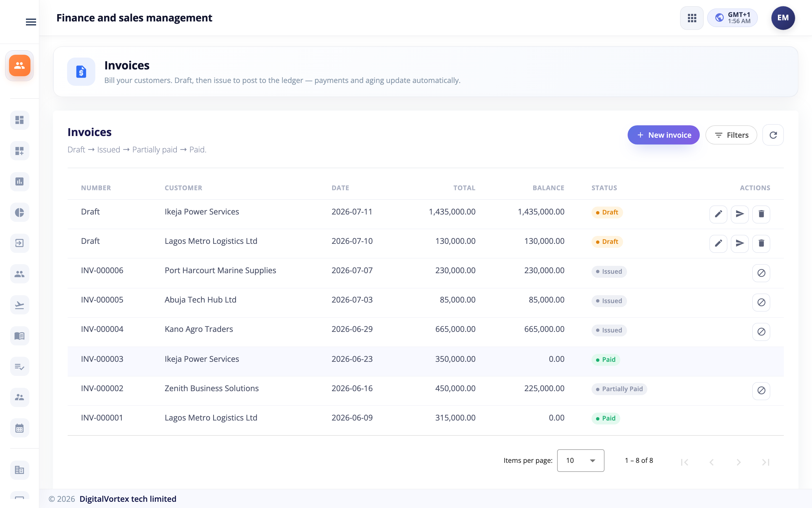Click the 225,000.00 balance amount
Screen dimensions: 812x508
click(x=544, y=388)
